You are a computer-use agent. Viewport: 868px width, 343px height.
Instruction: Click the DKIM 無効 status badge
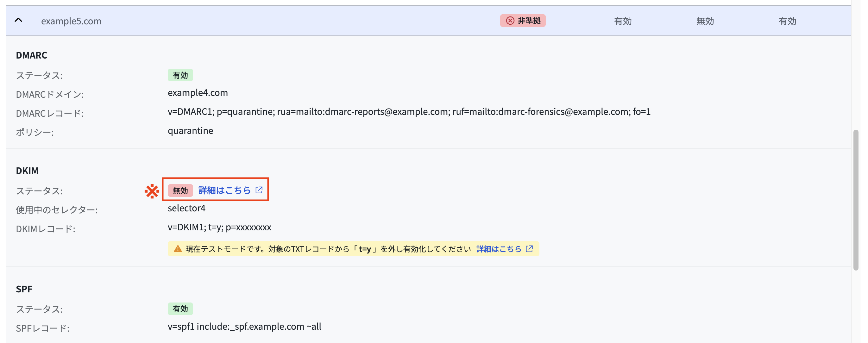click(x=180, y=191)
